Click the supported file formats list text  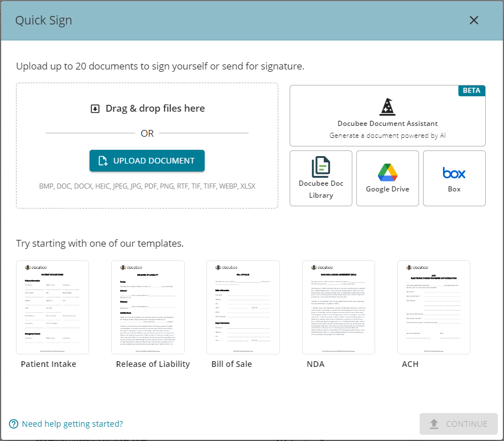(147, 186)
